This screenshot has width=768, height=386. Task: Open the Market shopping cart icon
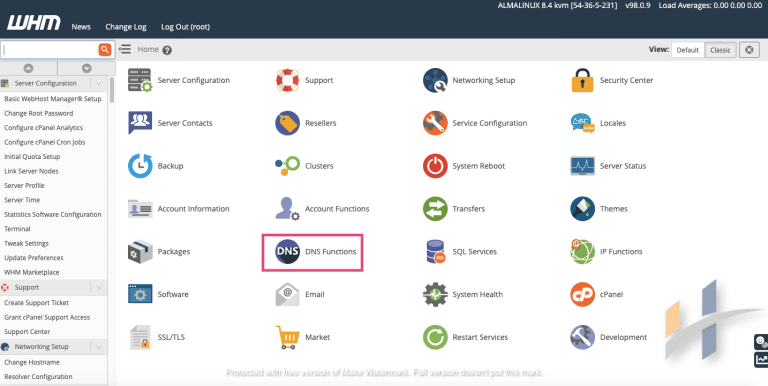pyautogui.click(x=288, y=338)
